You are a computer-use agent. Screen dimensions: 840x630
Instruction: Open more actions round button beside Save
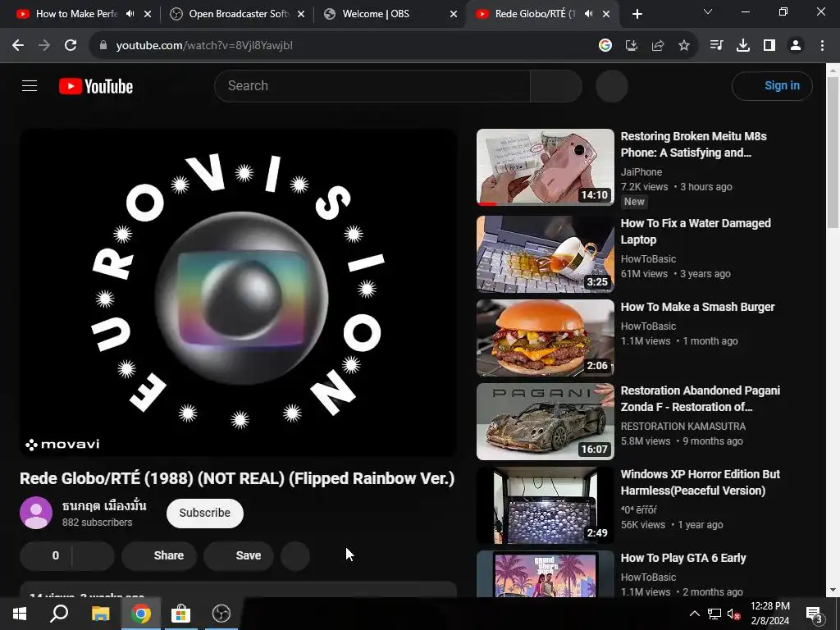pos(295,555)
